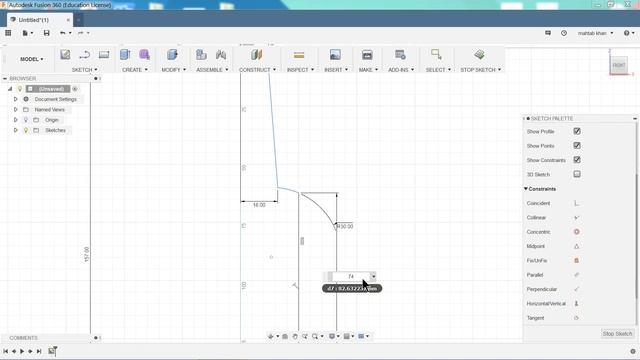Select the 3D Print make icon

(x=367, y=55)
